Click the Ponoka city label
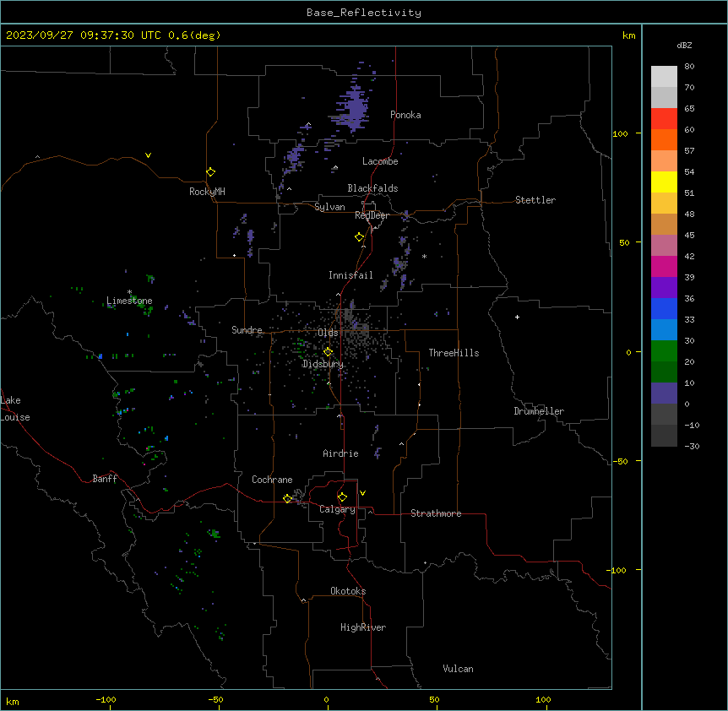Viewport: 728px width, 711px height. coord(405,115)
